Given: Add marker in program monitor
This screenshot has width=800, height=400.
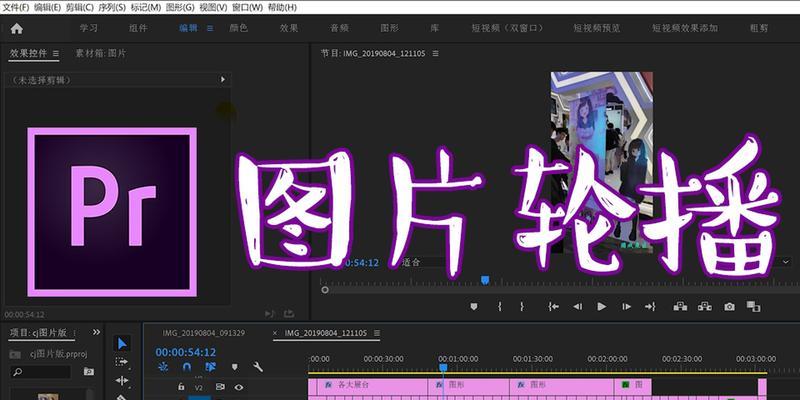Looking at the screenshot, I should [474, 306].
